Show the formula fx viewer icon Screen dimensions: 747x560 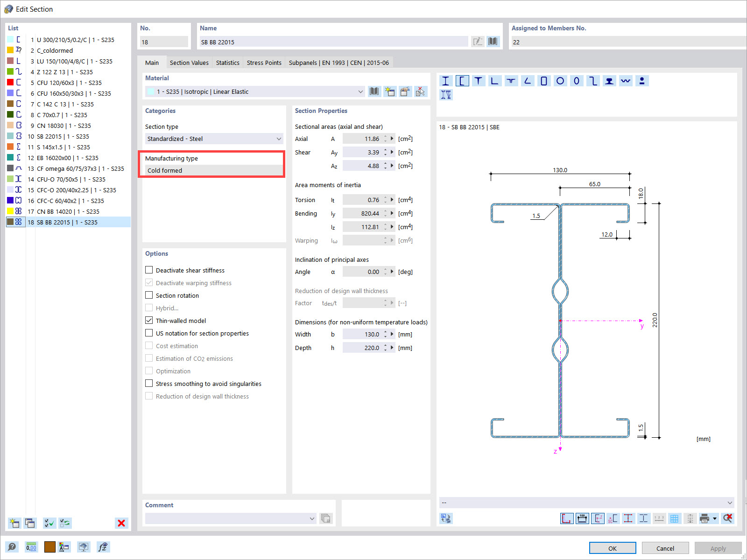pyautogui.click(x=103, y=547)
